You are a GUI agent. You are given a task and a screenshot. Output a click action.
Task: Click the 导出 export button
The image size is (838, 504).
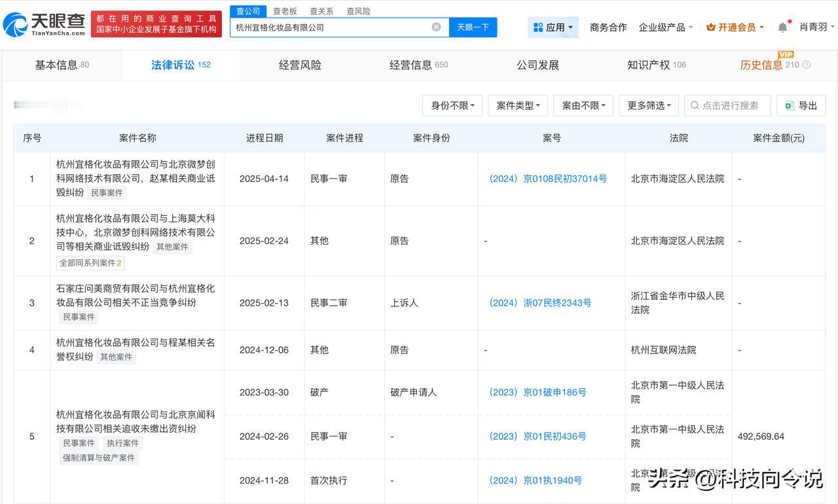801,105
